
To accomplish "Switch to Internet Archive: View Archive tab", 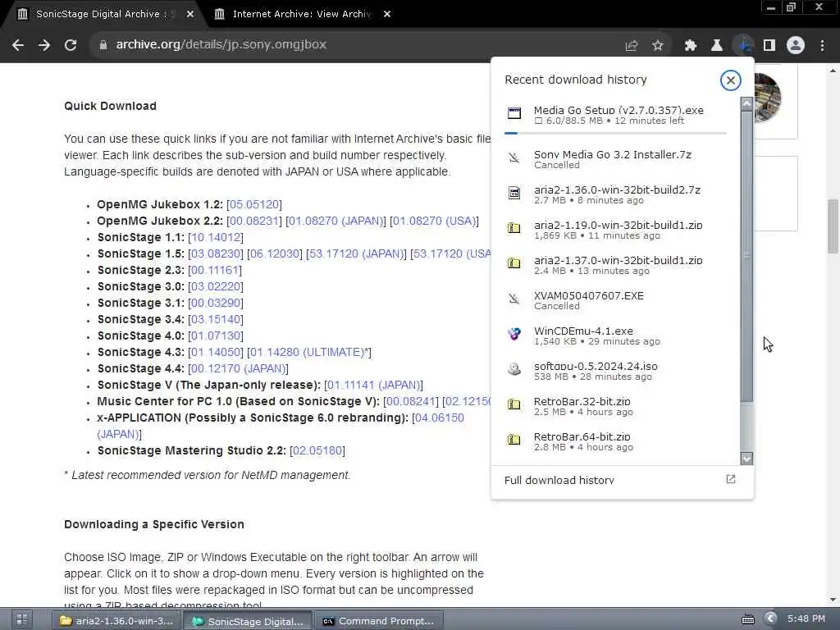I will (300, 15).
